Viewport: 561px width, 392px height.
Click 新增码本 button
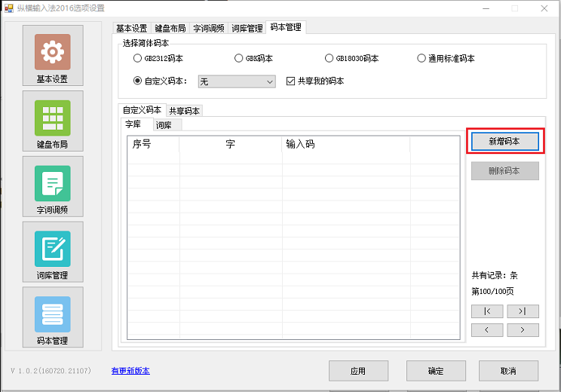504,141
